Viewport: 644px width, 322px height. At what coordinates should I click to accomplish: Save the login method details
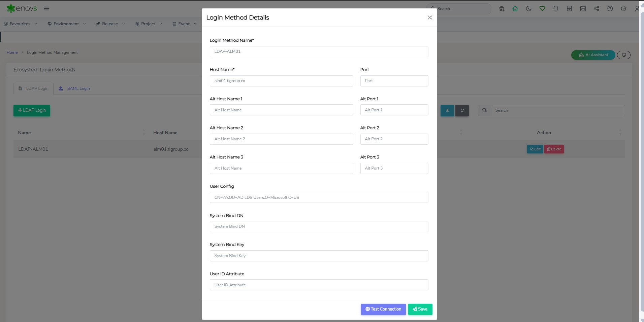[x=420, y=309]
